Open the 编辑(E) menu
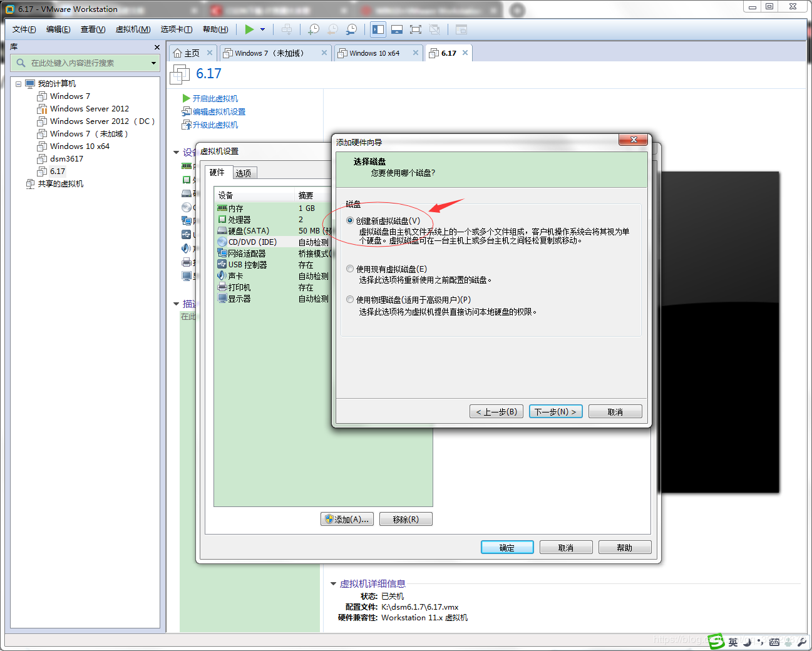Screen dimensions: 812x651 click(58, 29)
